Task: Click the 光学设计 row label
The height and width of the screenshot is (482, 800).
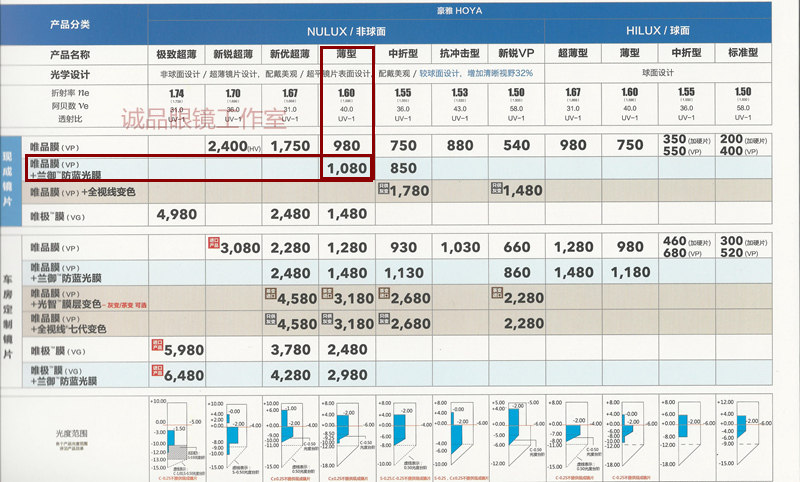Action: (70, 74)
